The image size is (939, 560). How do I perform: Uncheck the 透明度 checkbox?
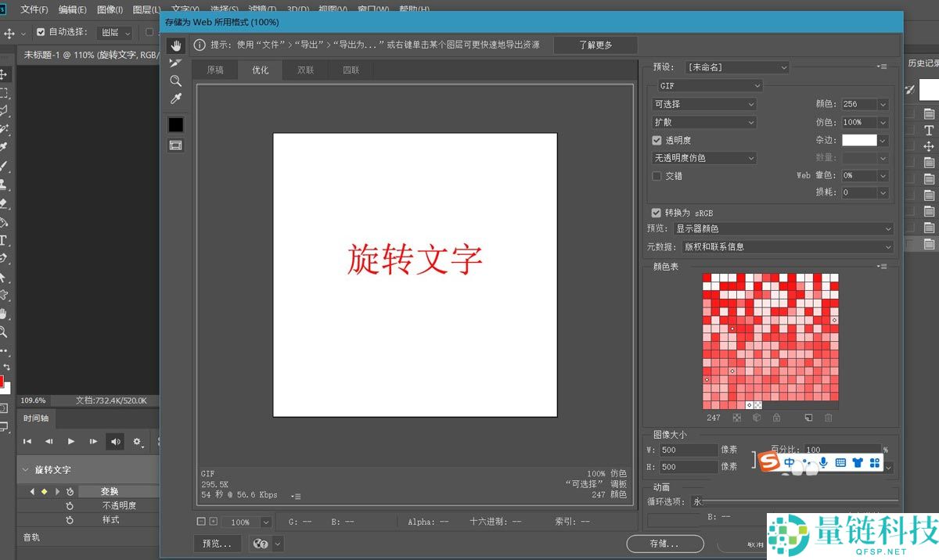(657, 141)
